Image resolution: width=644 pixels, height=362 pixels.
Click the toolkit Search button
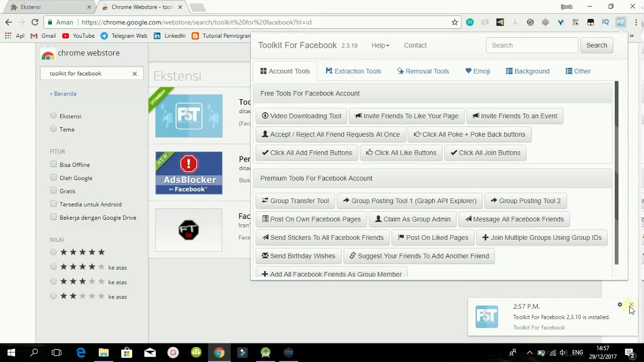[x=597, y=45]
